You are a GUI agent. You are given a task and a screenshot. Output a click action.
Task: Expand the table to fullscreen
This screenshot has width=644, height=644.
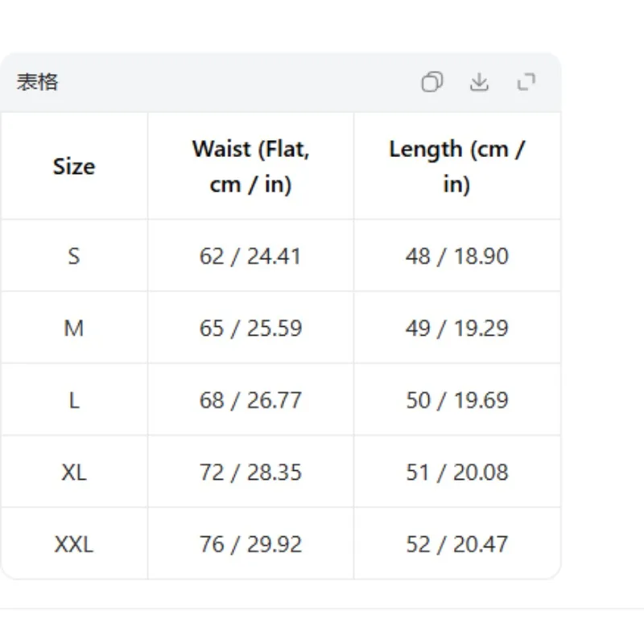click(x=526, y=82)
